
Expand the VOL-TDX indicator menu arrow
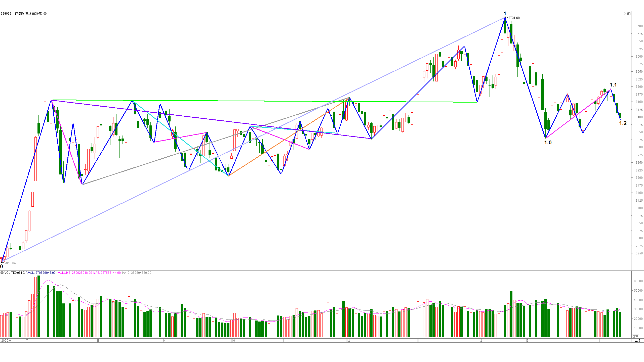point(2,273)
